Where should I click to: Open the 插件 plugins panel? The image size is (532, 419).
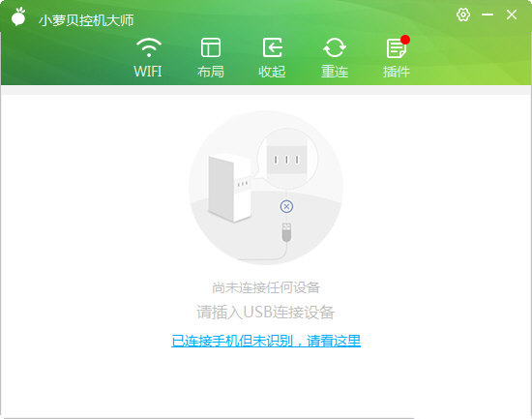pyautogui.click(x=397, y=57)
